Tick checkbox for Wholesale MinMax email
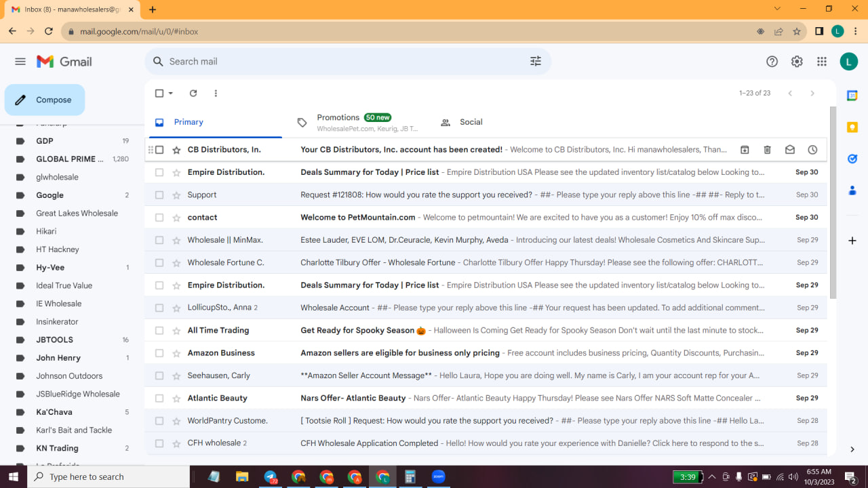Viewport: 868px width, 488px height. click(159, 240)
